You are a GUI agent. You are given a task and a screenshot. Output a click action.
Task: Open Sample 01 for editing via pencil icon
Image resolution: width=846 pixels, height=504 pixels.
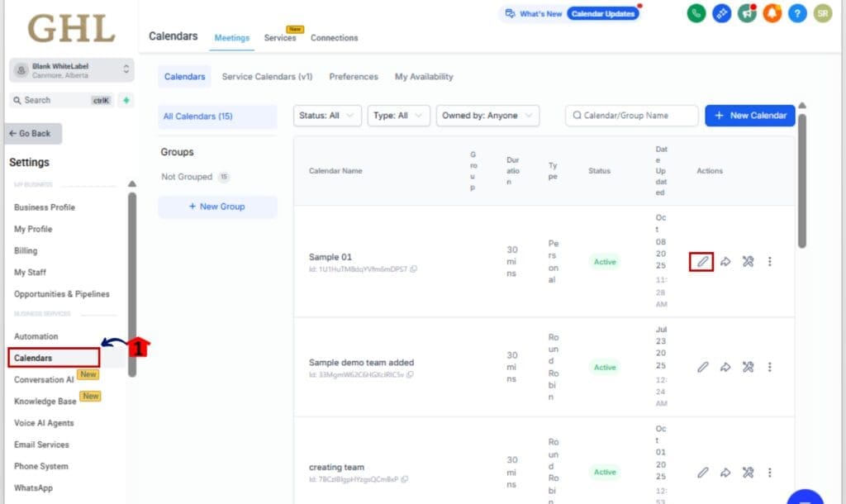coord(701,261)
